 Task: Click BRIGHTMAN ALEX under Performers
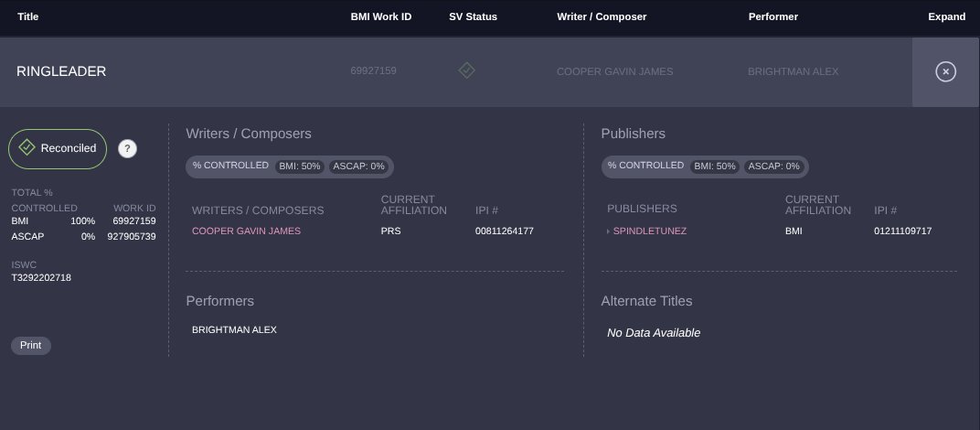234,330
